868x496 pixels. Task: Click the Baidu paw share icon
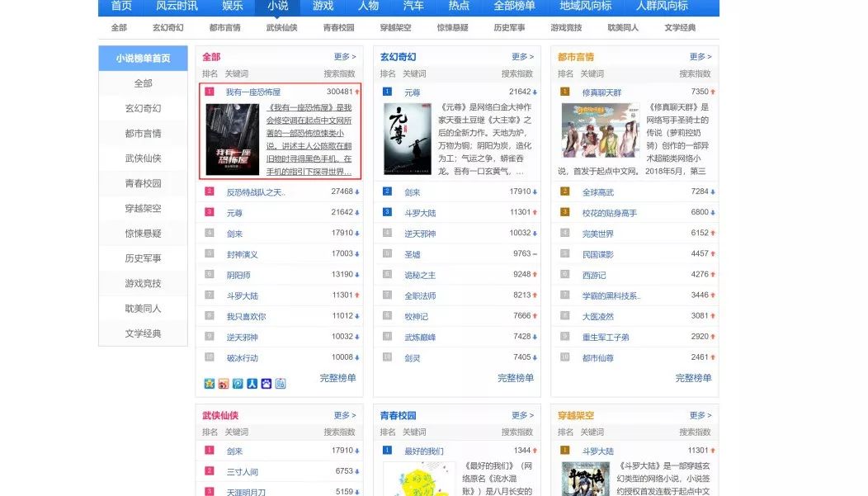pos(266,383)
